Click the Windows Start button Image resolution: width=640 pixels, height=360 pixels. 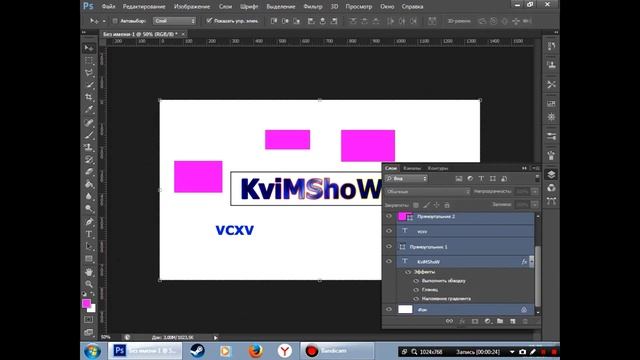(92, 351)
